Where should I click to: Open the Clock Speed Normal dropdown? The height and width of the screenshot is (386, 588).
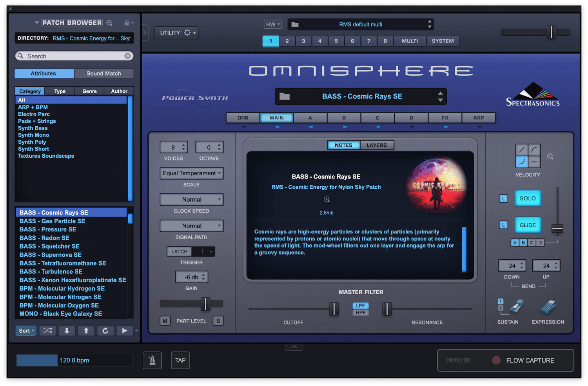point(192,199)
